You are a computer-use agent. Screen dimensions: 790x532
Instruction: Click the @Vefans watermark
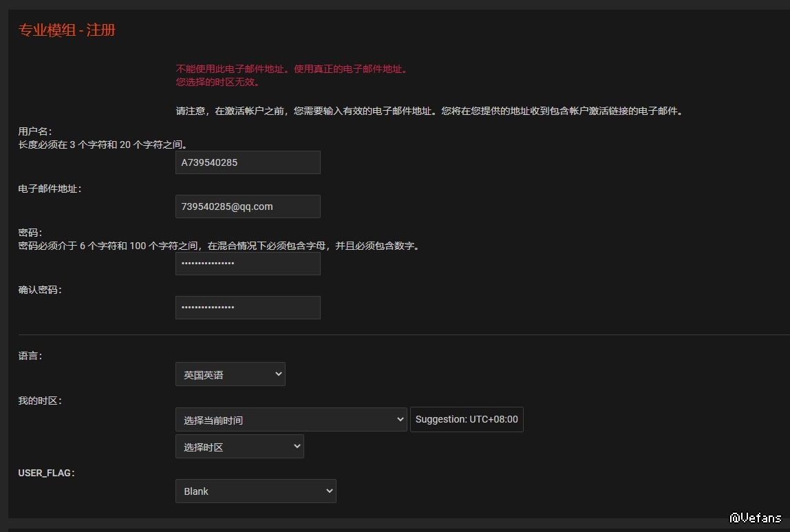(755, 518)
